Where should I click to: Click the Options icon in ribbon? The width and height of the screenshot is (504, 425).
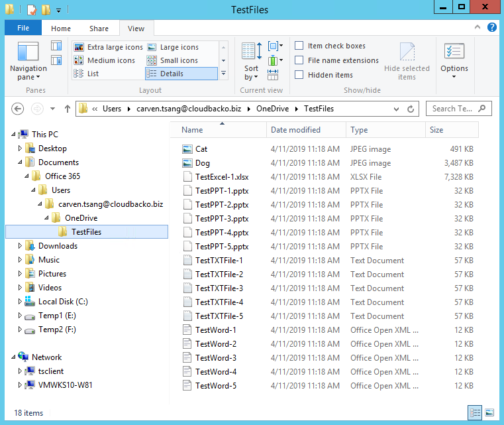click(x=454, y=52)
